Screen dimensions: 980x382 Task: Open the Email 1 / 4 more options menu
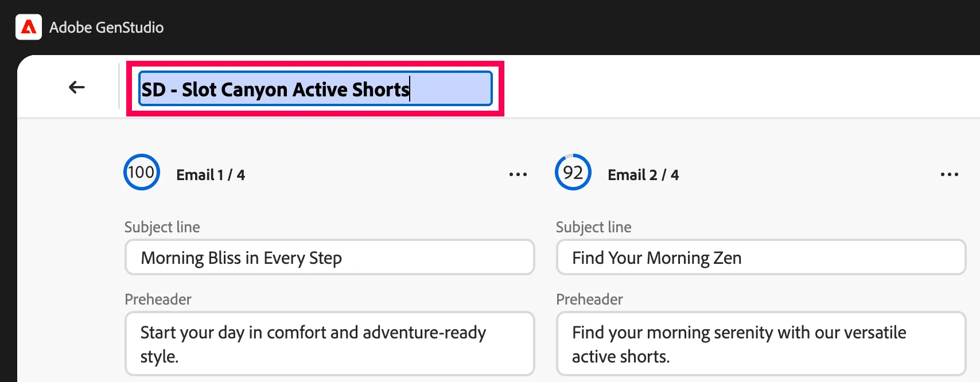click(x=518, y=174)
